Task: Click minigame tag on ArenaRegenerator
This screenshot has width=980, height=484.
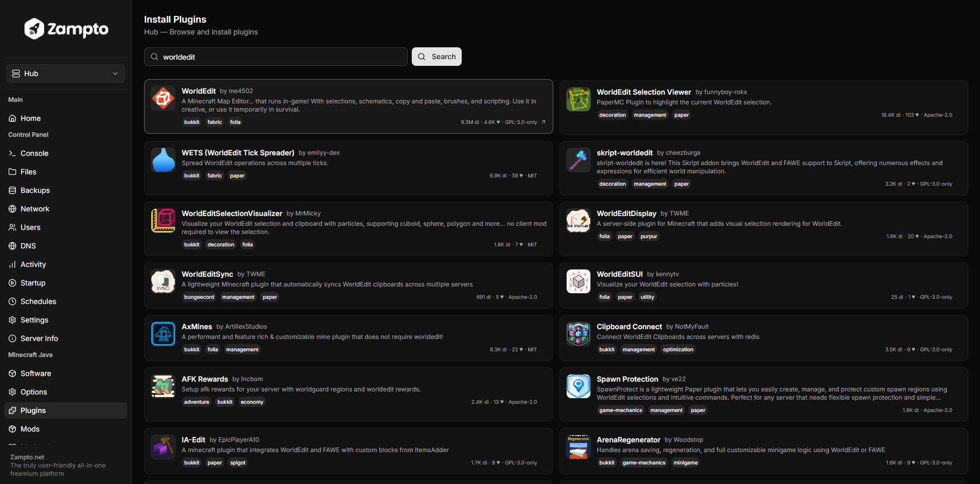Action: (x=686, y=463)
